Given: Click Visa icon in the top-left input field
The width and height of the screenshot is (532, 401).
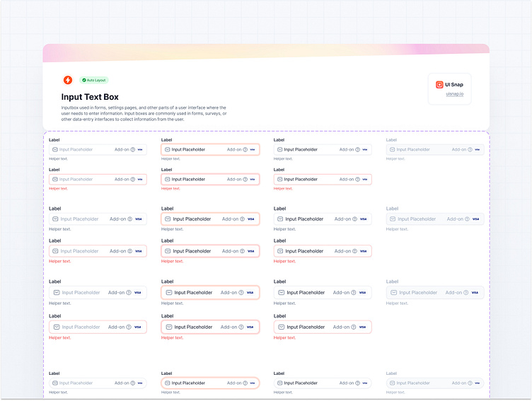Looking at the screenshot, I should (x=140, y=149).
